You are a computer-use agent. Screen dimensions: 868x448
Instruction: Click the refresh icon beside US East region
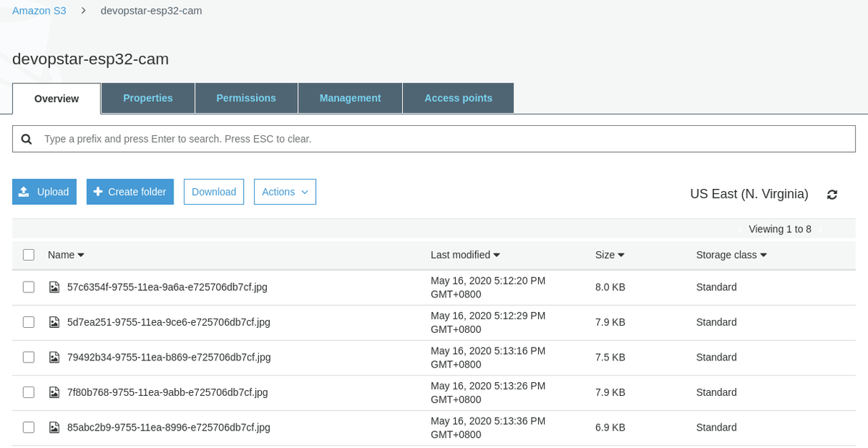coord(832,195)
